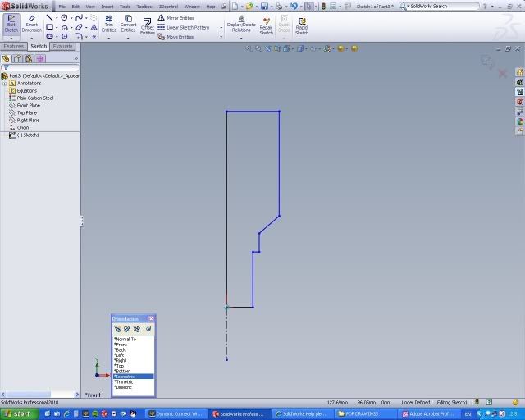Choose the Offset Entities tool
The image size is (525, 420).
[x=148, y=26]
